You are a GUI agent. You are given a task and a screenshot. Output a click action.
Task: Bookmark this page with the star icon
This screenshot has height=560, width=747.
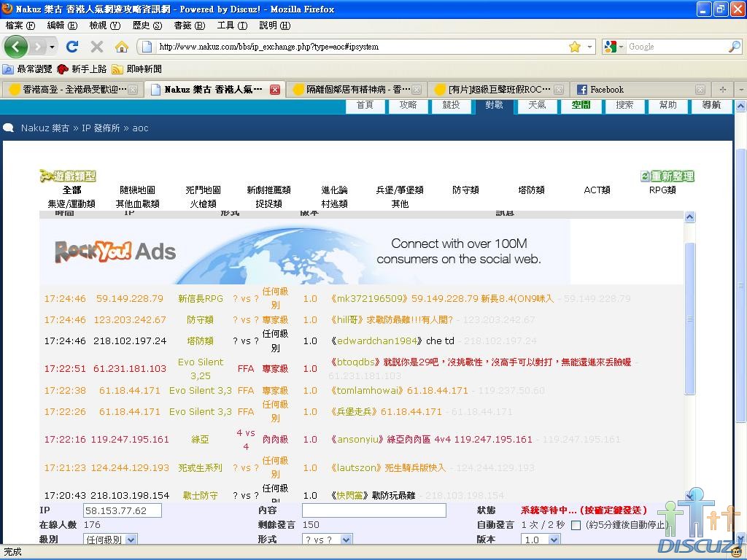pyautogui.click(x=574, y=47)
